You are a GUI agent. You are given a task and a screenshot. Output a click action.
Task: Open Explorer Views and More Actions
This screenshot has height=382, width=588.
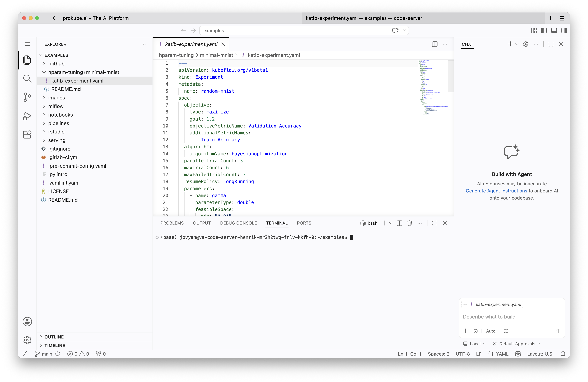[144, 44]
